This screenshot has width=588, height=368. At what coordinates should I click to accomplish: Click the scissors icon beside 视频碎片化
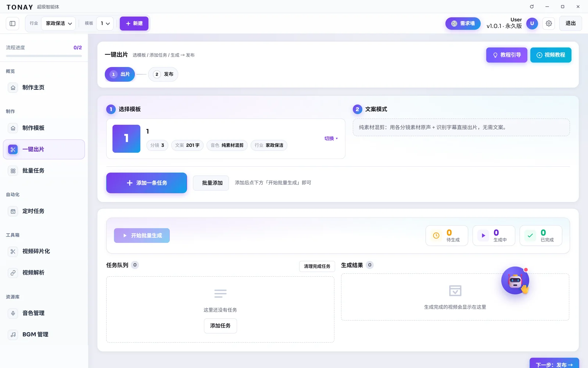pyautogui.click(x=13, y=251)
